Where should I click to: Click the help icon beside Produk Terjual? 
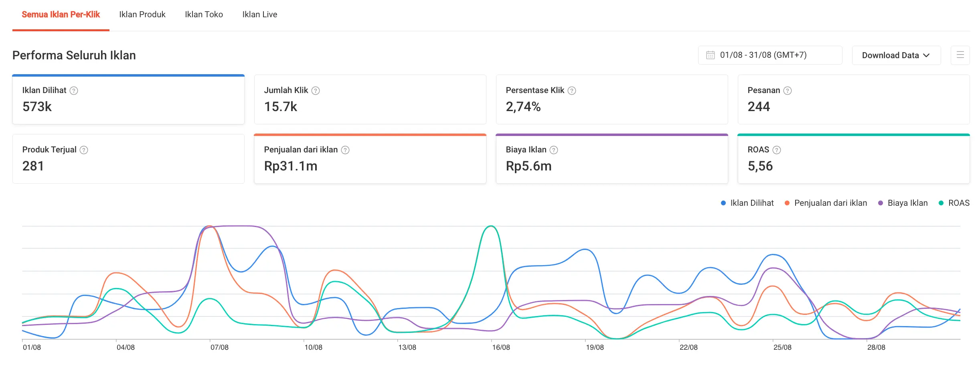[x=84, y=150]
